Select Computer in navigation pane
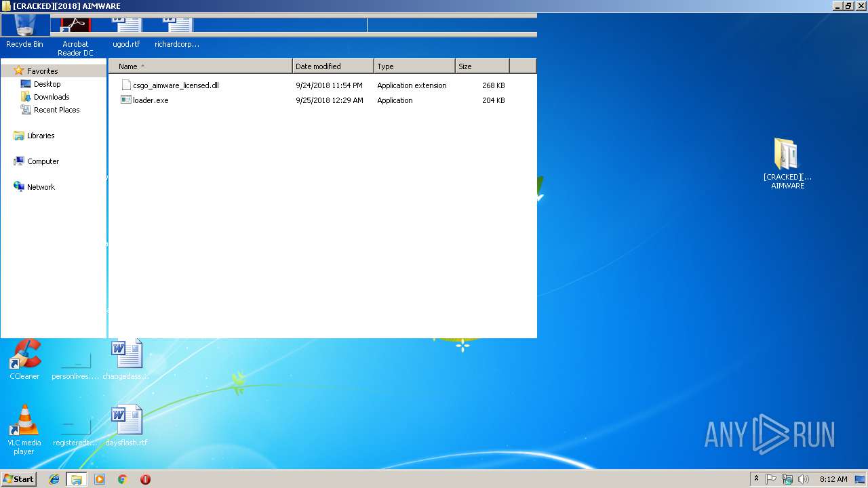Viewport: 868px width, 488px height. 43,161
